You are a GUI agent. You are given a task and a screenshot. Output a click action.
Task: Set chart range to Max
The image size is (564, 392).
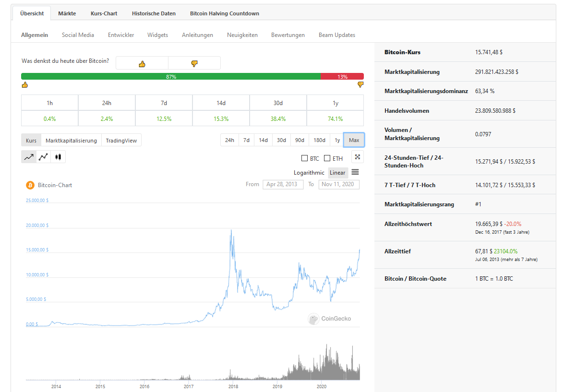(354, 140)
